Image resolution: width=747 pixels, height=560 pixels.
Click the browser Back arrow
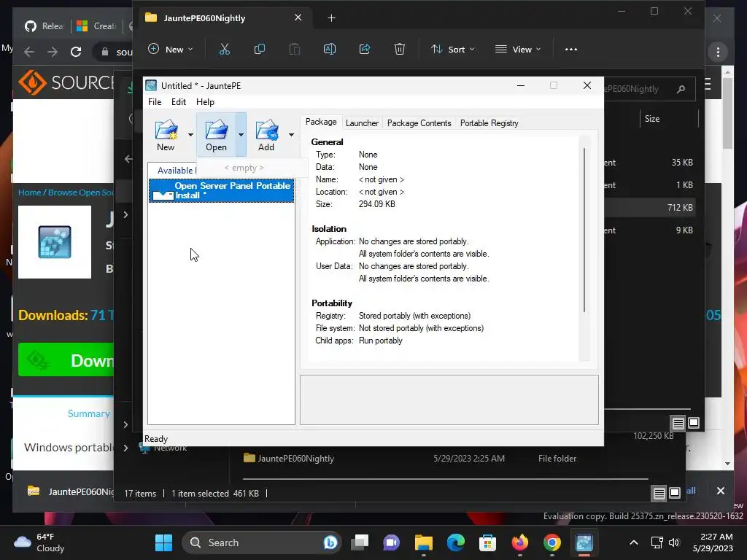29,52
